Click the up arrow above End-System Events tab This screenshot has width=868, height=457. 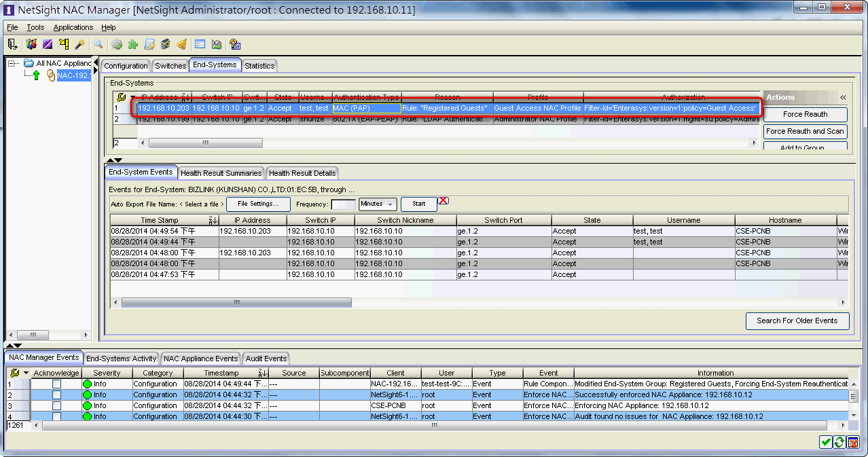click(x=110, y=160)
